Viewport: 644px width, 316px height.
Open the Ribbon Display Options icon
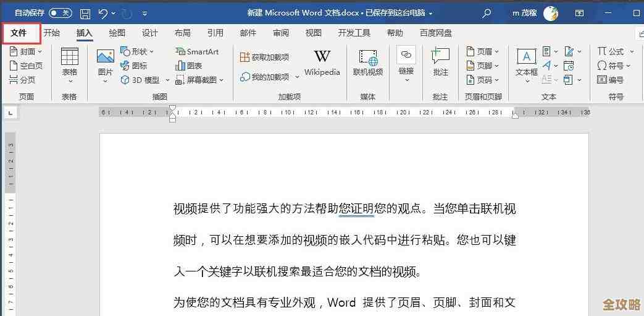pos(580,14)
